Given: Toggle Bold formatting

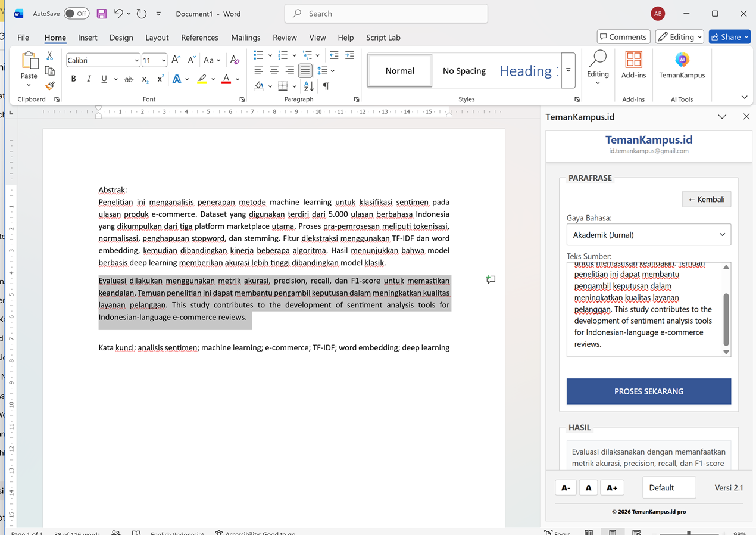Looking at the screenshot, I should click(73, 79).
